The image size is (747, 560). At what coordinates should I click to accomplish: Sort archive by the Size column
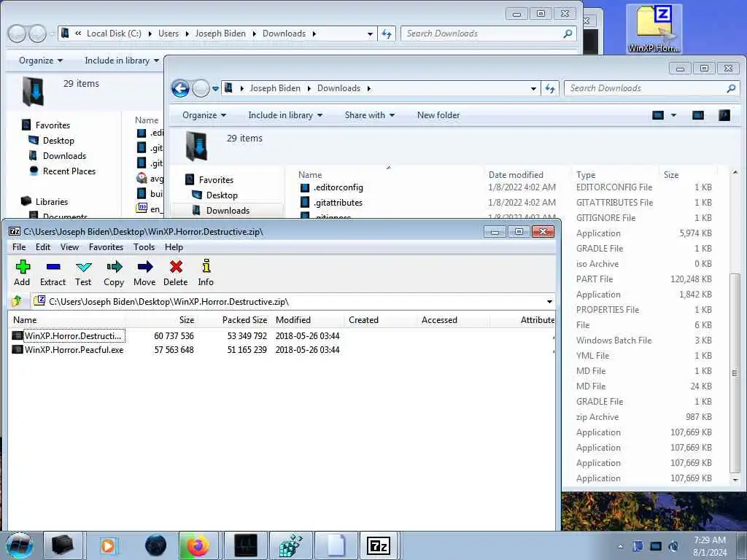pos(186,320)
